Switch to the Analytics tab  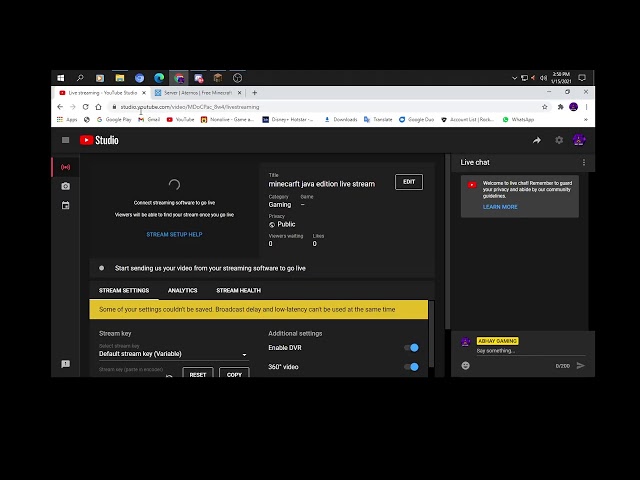pyautogui.click(x=182, y=291)
